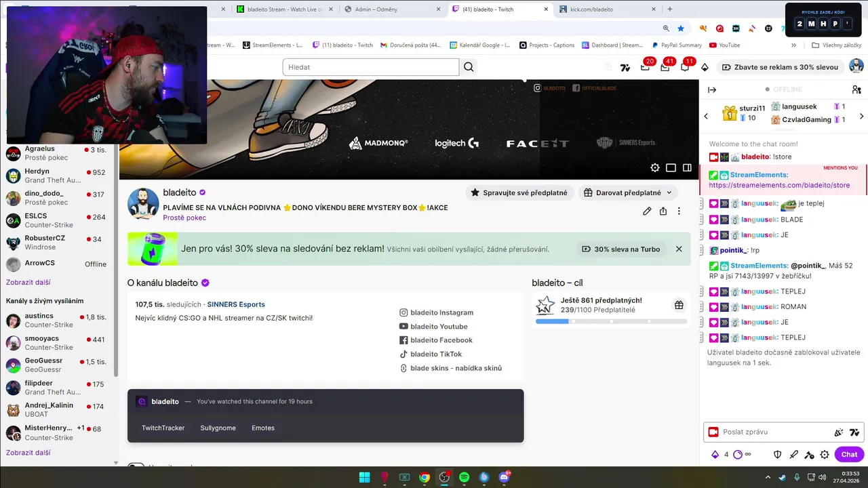Show hidden system tray icons

pos(768,477)
